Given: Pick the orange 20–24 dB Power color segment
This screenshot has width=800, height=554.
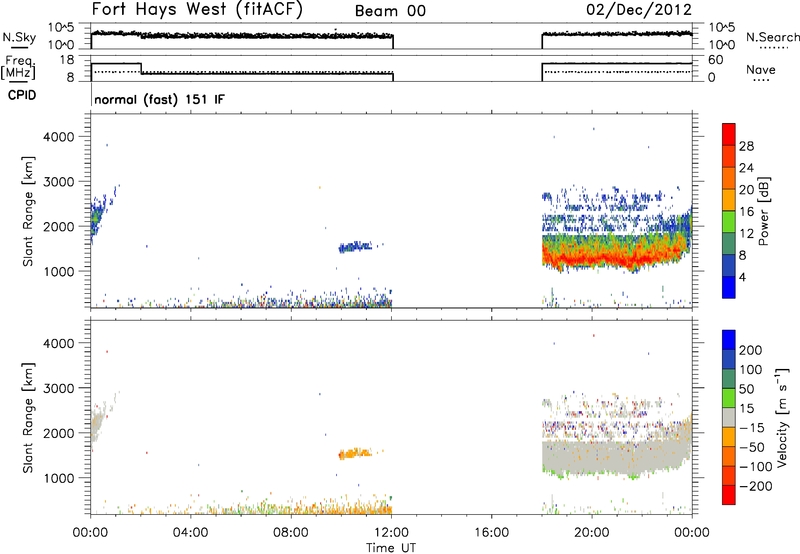Looking at the screenshot, I should [729, 178].
